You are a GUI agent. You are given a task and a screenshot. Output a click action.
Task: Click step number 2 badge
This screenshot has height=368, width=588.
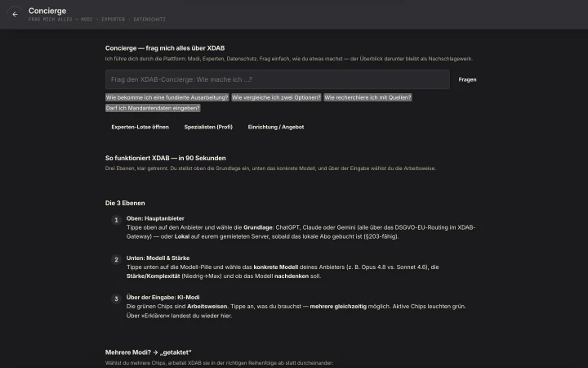pos(116,259)
